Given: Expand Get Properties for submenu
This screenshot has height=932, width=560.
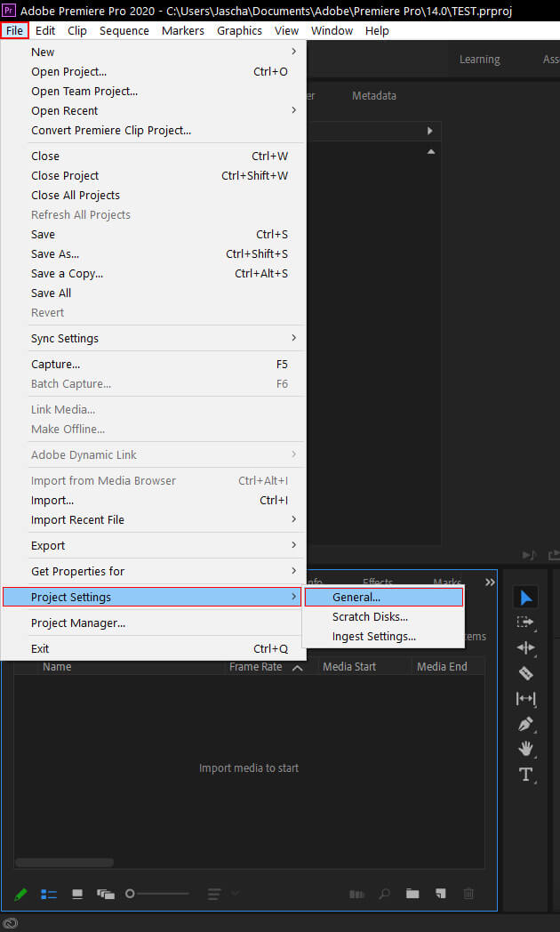Looking at the screenshot, I should point(153,572).
